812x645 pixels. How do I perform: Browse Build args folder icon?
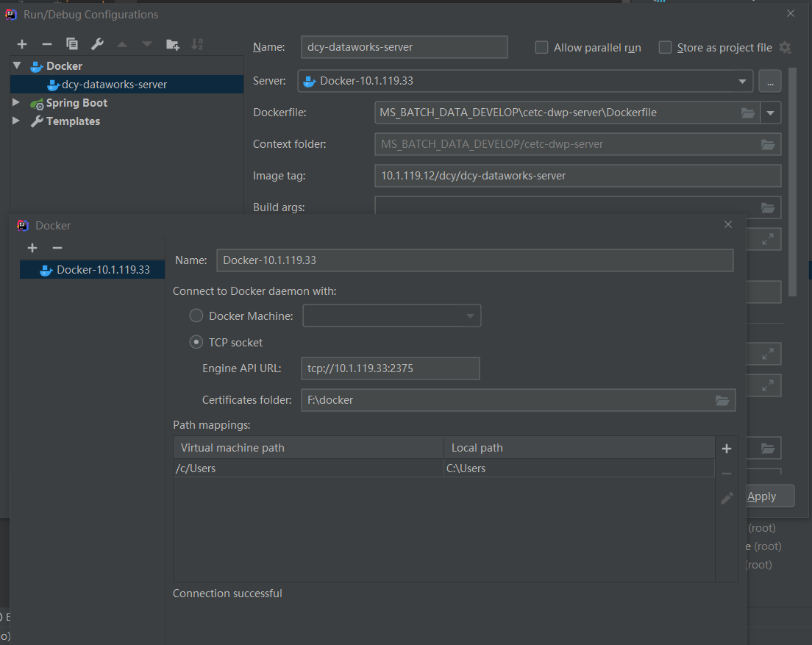(x=767, y=207)
